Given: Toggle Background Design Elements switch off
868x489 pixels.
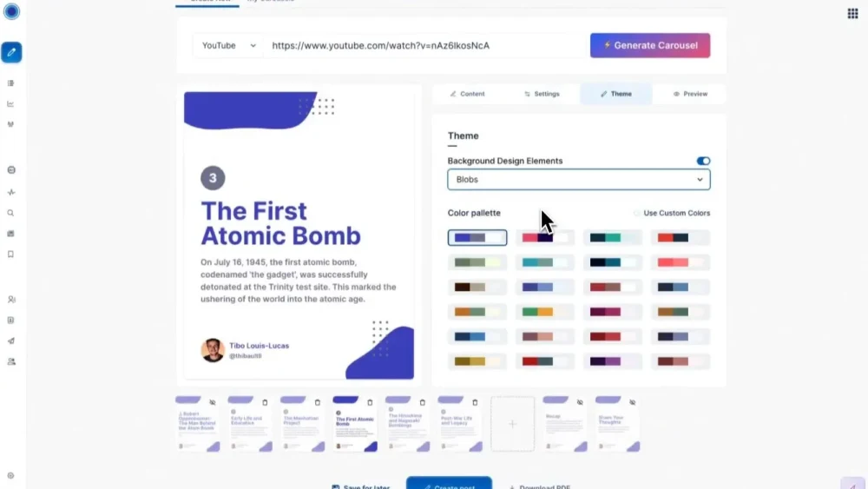Looking at the screenshot, I should pyautogui.click(x=703, y=162).
